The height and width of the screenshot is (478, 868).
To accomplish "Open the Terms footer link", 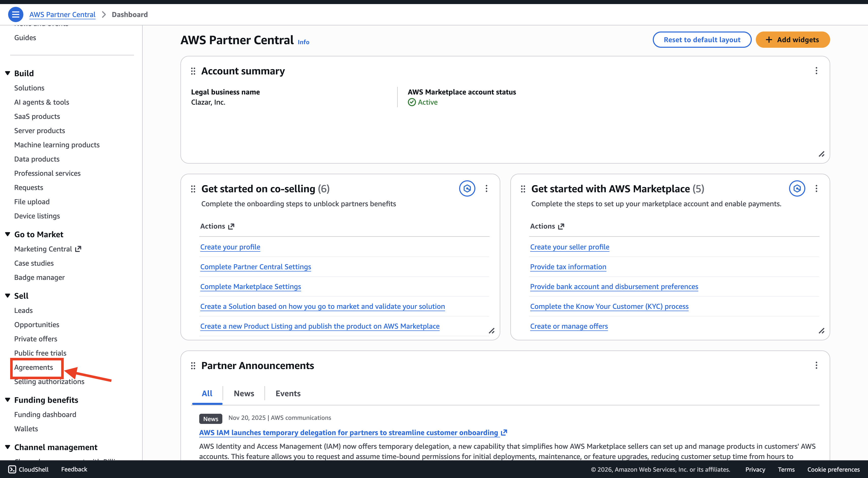I will [x=786, y=469].
